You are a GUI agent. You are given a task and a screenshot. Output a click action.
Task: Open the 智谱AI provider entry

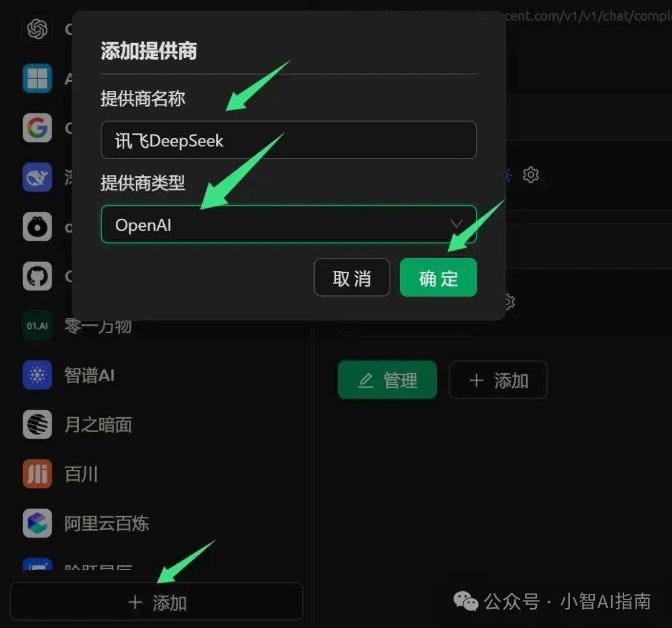click(68, 376)
